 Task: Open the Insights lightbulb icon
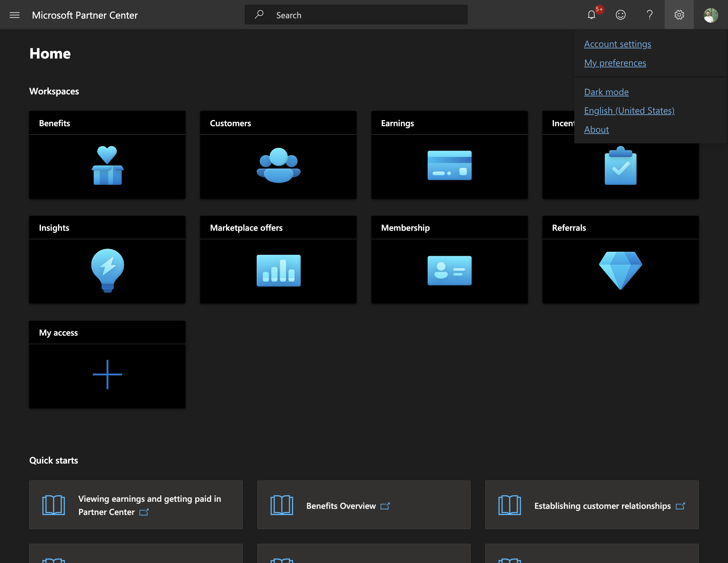[107, 270]
